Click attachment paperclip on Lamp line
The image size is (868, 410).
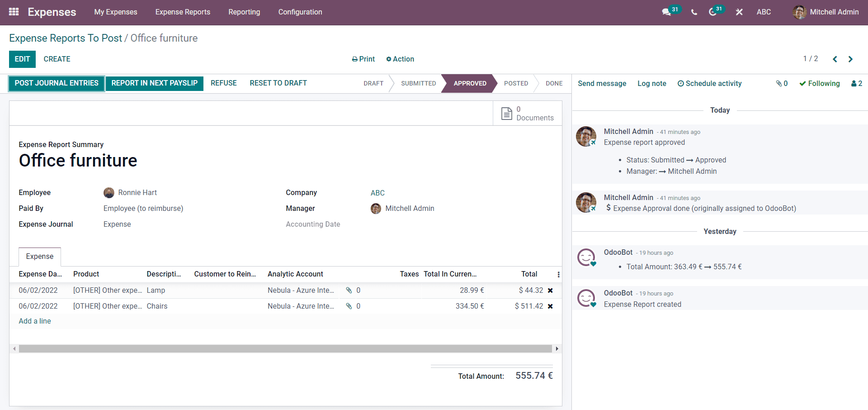[x=349, y=290]
